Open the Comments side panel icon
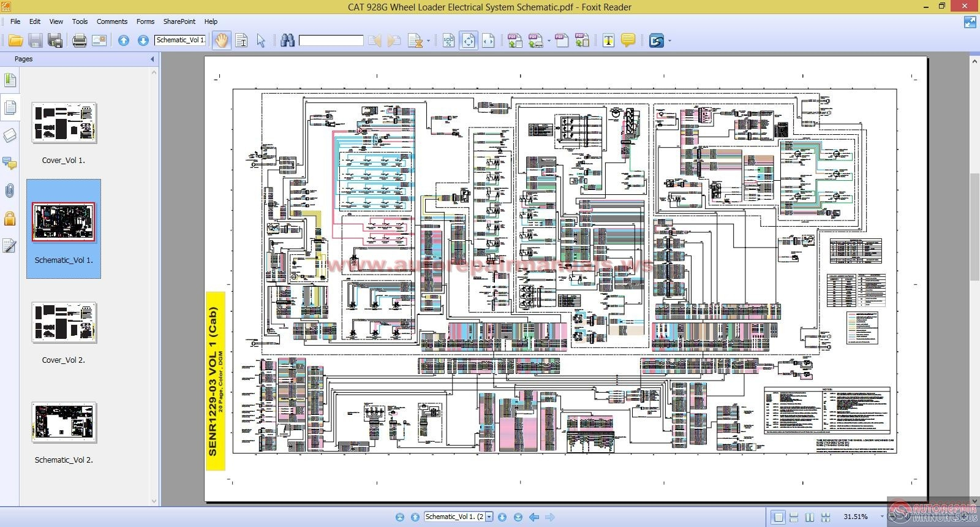980x527 pixels. click(10, 163)
